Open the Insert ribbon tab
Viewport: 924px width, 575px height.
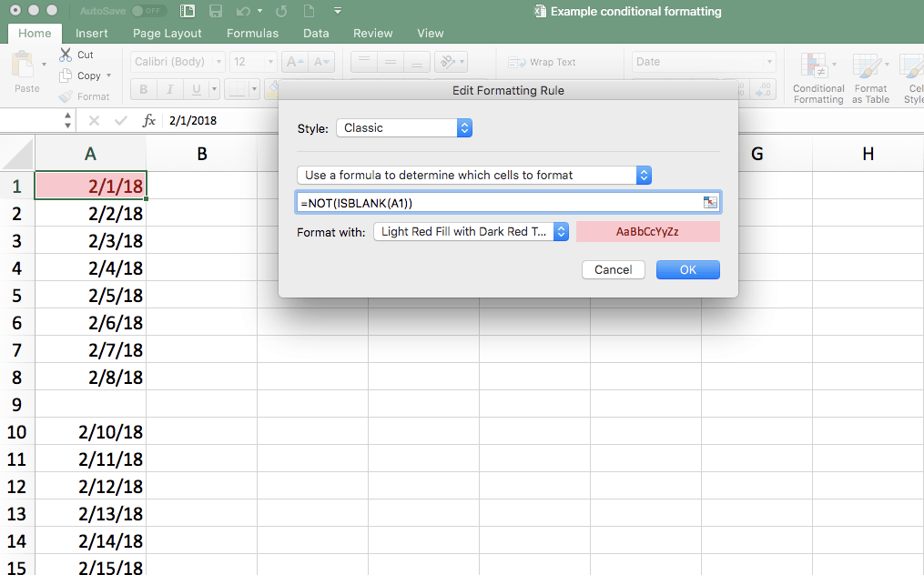coord(91,33)
